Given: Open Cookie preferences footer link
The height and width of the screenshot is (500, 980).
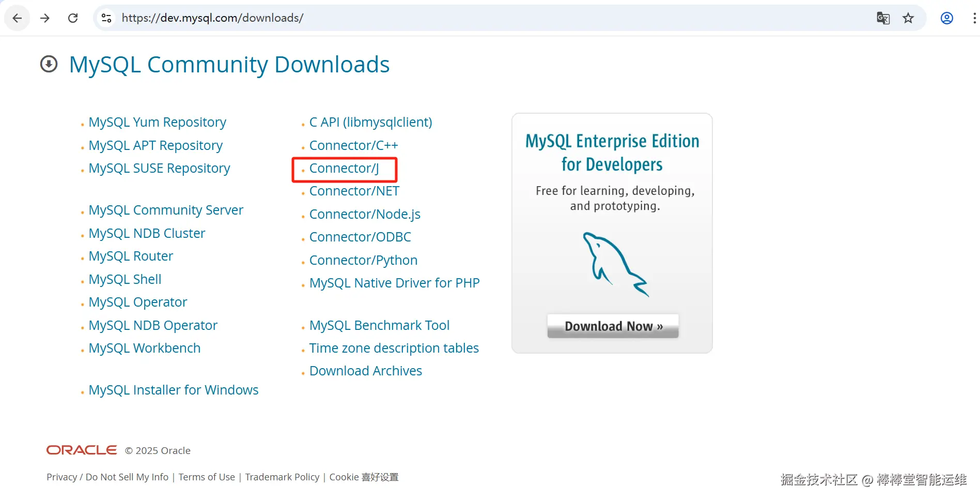Looking at the screenshot, I should pyautogui.click(x=364, y=477).
